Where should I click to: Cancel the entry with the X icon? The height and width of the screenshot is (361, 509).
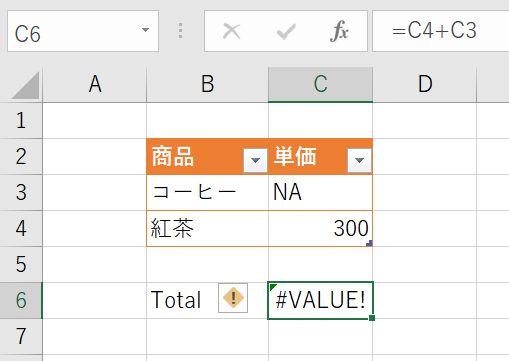pos(232,31)
